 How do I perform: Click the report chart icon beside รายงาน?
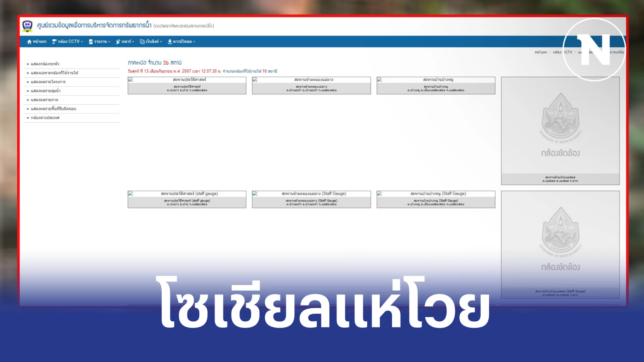coord(91,42)
